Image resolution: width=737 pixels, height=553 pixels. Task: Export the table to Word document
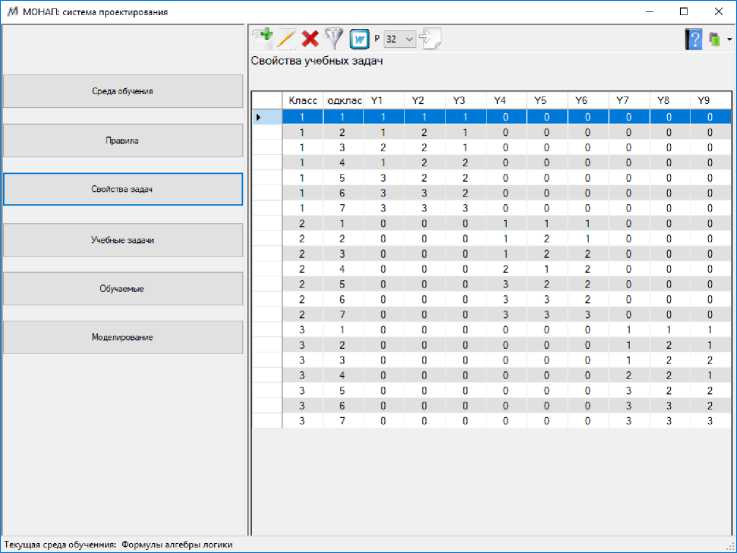[x=359, y=39]
